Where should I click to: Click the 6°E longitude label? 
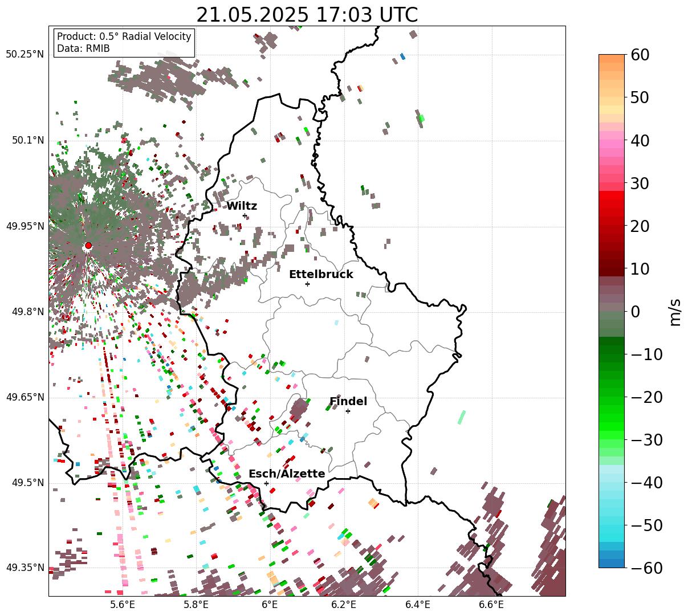270,605
